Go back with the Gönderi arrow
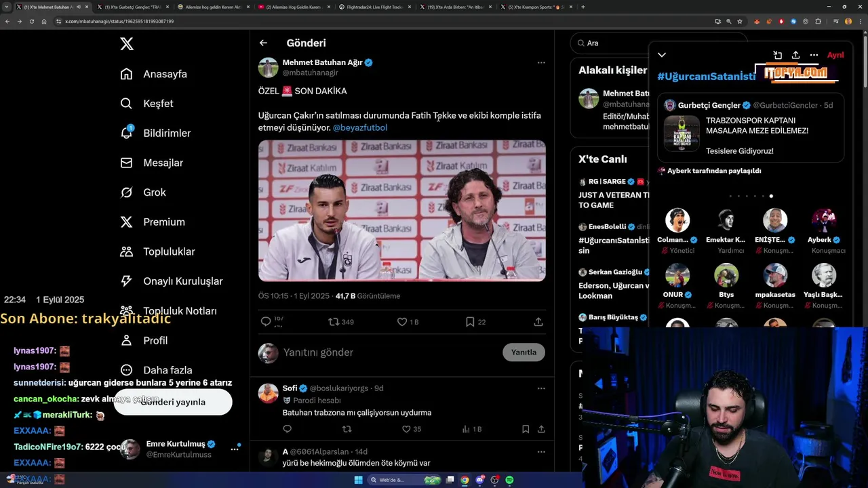This screenshot has width=868, height=488. (263, 43)
